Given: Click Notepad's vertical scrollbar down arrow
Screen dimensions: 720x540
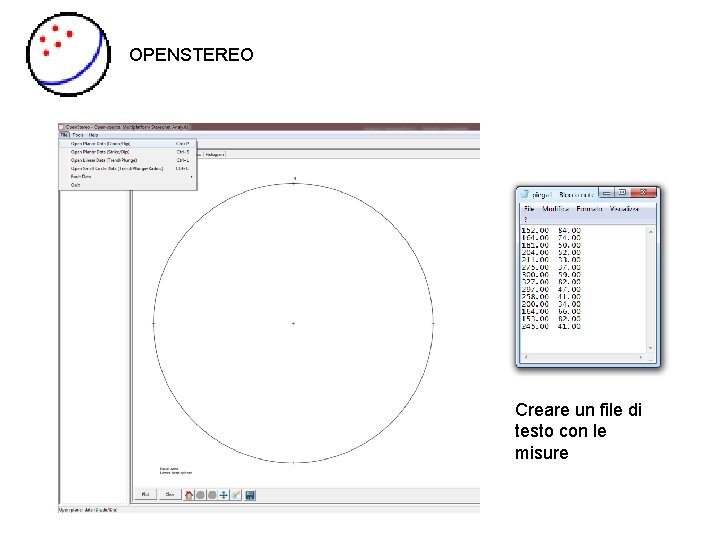Looking at the screenshot, I should coord(651,348).
